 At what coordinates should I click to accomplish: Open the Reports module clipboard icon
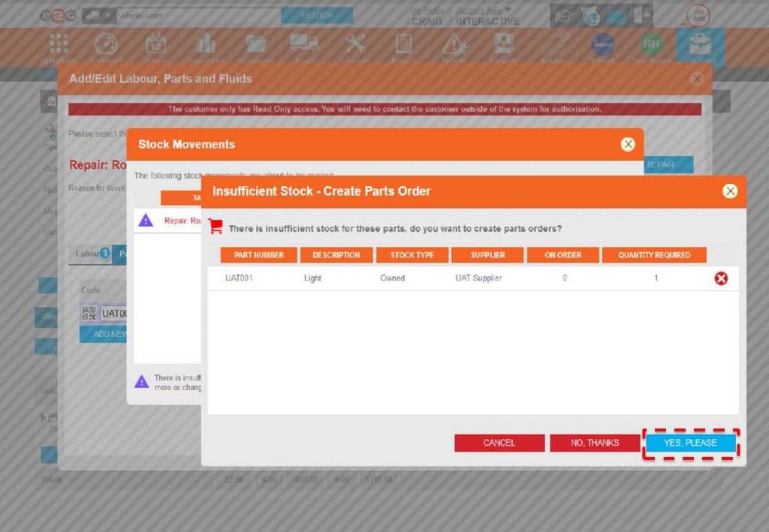tap(404, 43)
